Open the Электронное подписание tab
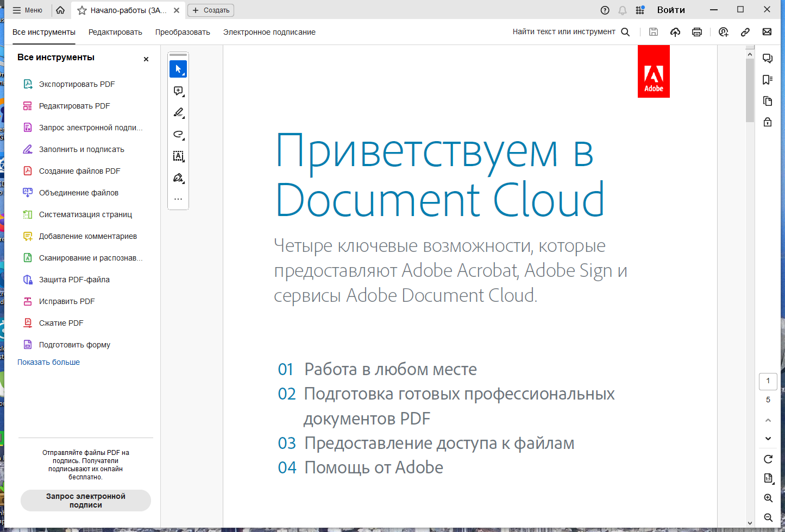Screen dimensions: 785x532 (269, 32)
